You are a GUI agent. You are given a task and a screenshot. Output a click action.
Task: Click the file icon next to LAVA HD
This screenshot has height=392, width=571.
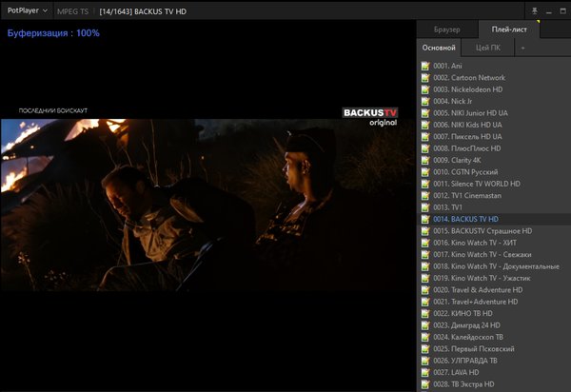[x=424, y=372]
